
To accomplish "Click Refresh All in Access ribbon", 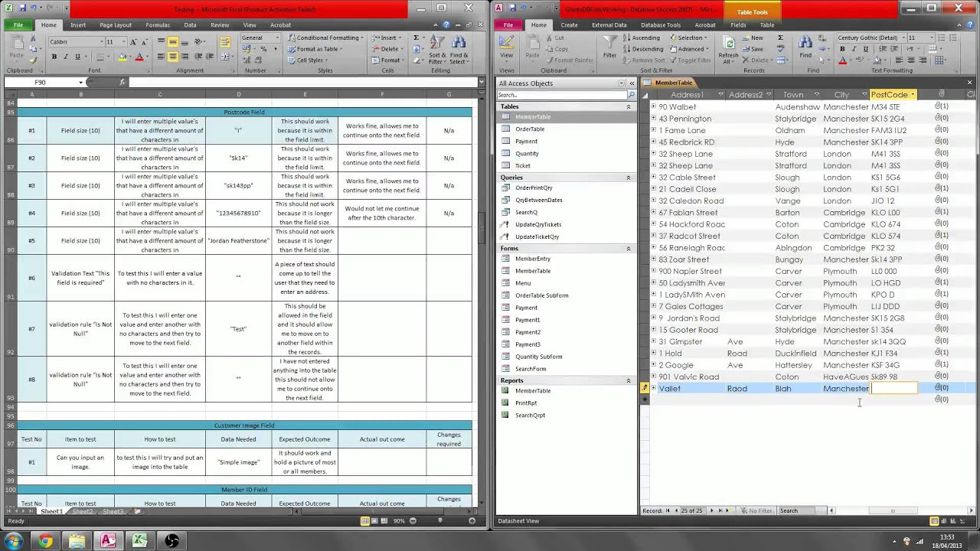I will tap(728, 49).
